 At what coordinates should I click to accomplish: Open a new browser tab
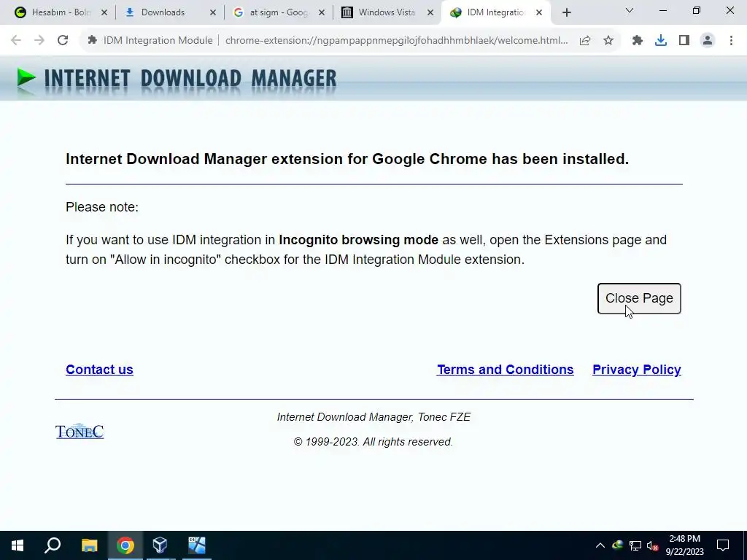pos(566,13)
